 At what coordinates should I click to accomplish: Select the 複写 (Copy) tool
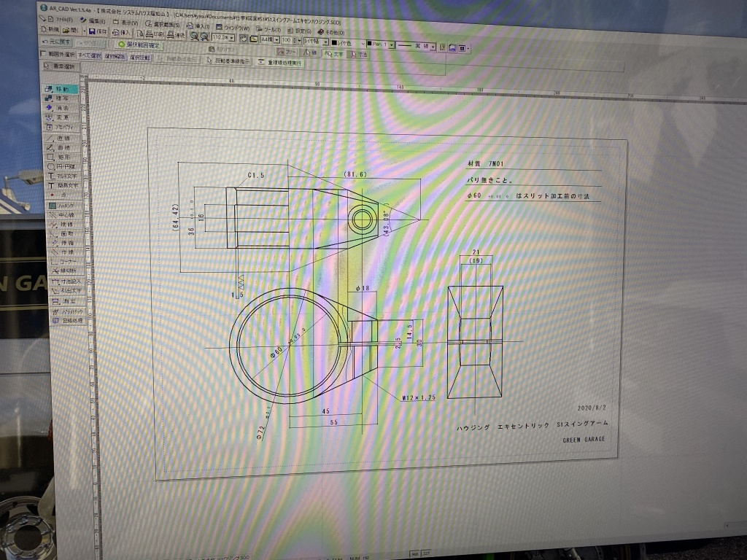pyautogui.click(x=62, y=98)
